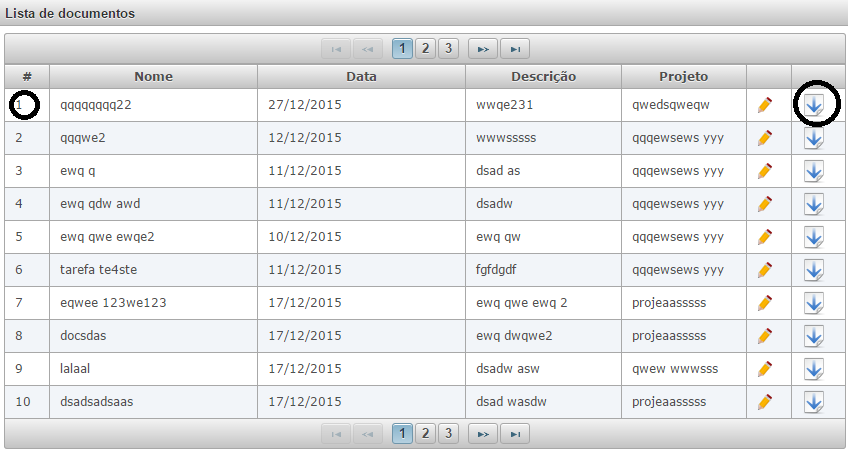Click the Data column header
Screen dimensions: 848x453
(x=361, y=77)
